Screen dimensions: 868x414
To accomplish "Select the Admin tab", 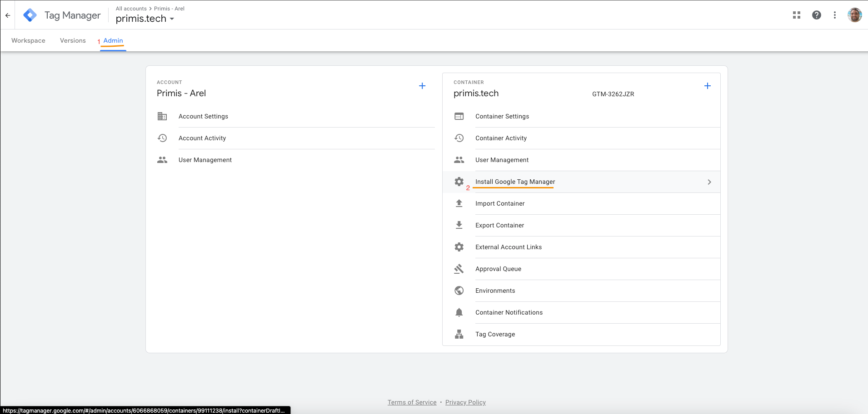I will pyautogui.click(x=113, y=40).
